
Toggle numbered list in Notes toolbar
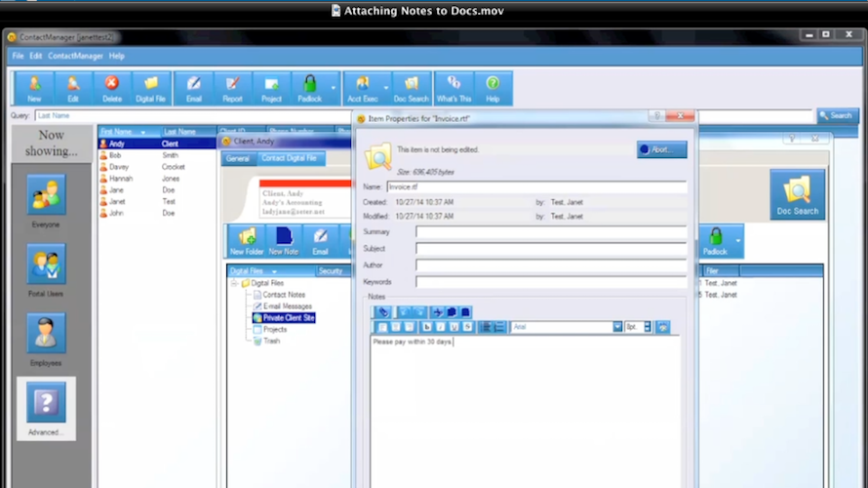point(499,327)
